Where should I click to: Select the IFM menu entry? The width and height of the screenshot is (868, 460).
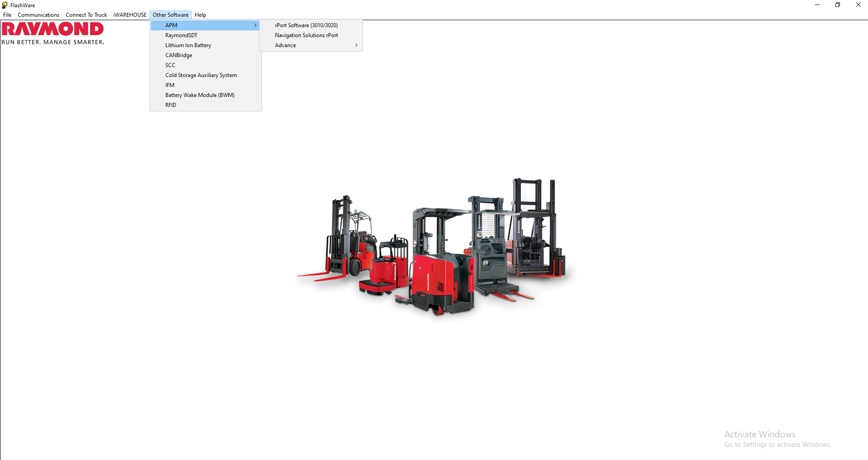[169, 85]
